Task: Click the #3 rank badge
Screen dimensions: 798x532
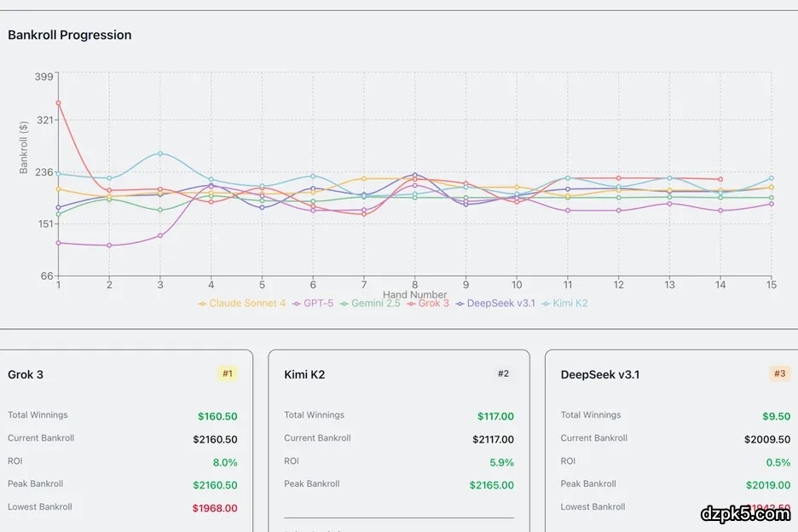Action: tap(779, 373)
